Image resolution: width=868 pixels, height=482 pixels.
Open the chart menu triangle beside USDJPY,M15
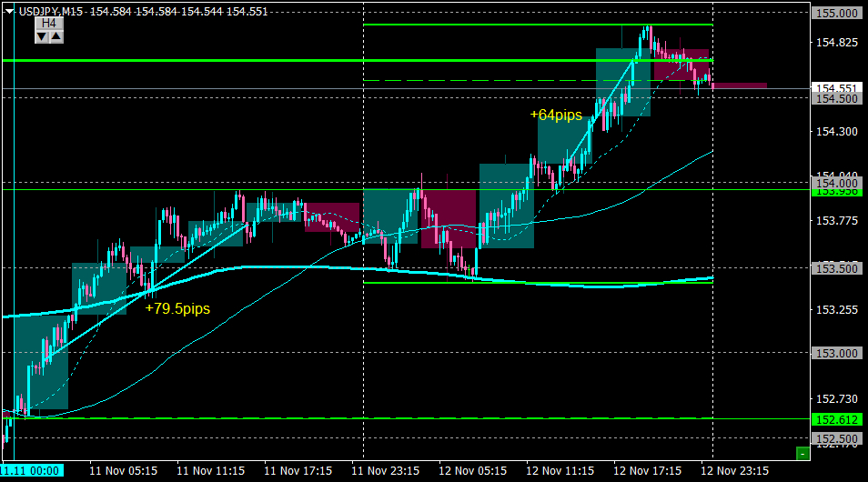coord(9,11)
